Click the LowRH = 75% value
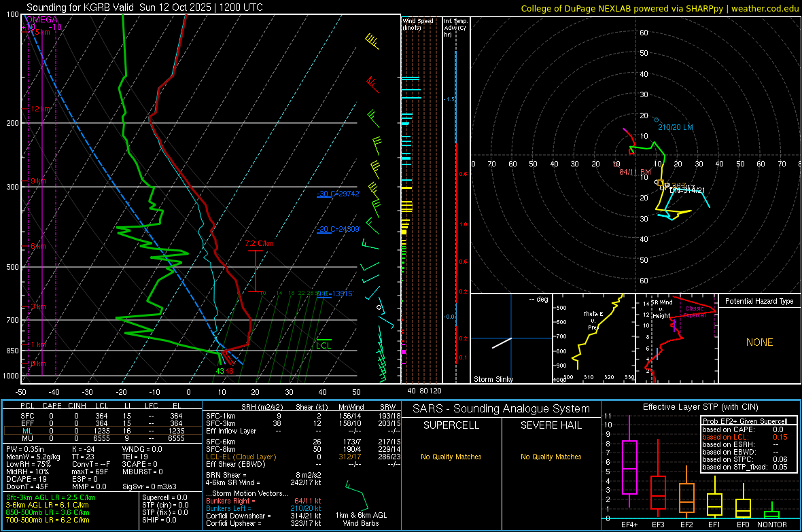 tap(28, 464)
